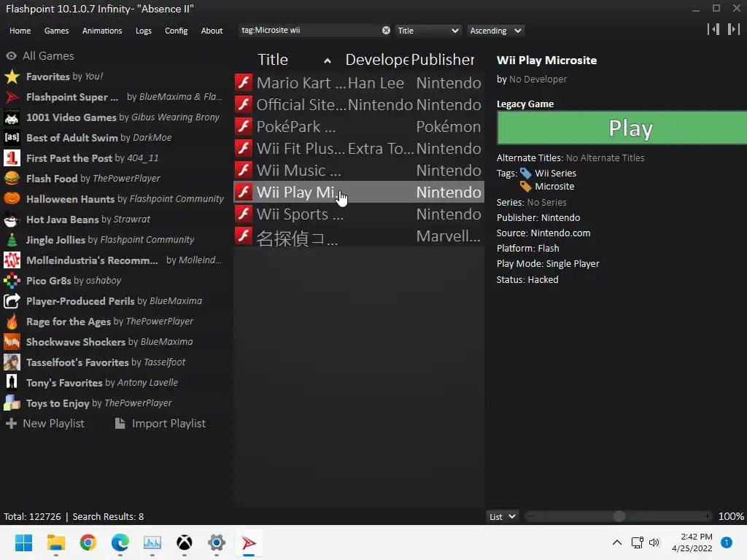Select the Wii Music game row
The image size is (747, 560).
[359, 170]
